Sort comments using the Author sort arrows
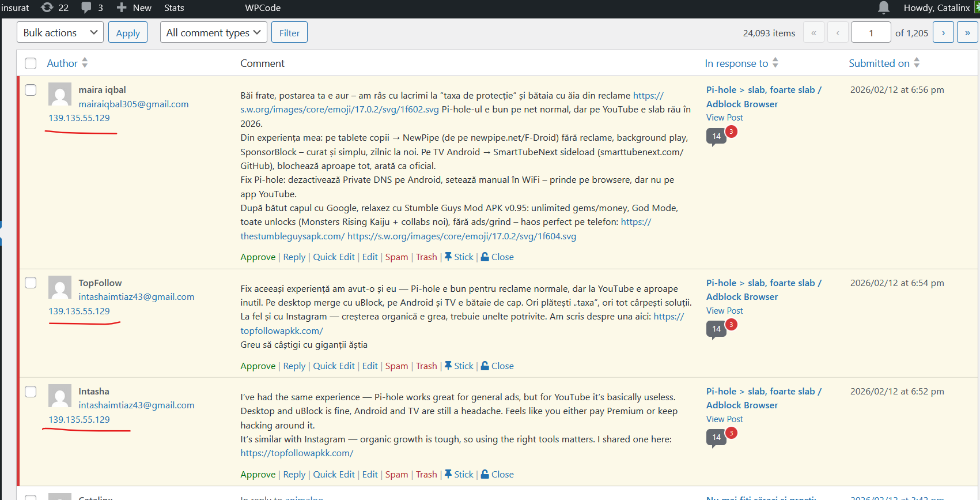The image size is (980, 500). click(85, 63)
